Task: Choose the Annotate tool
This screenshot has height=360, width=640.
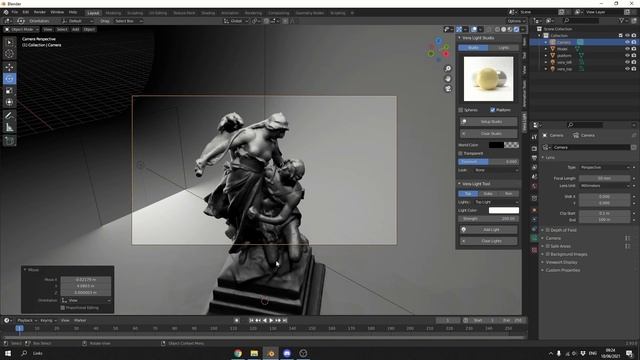Action: pos(9,116)
